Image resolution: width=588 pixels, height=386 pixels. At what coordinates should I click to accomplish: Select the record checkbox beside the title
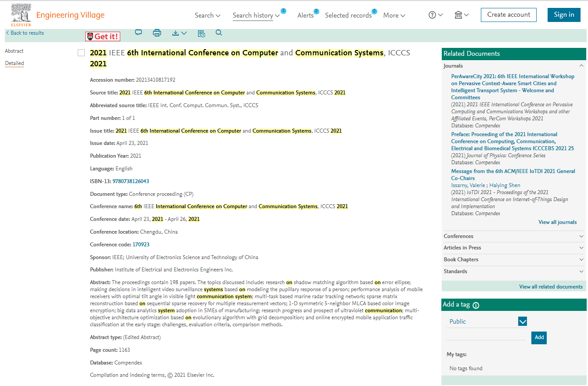click(x=81, y=53)
